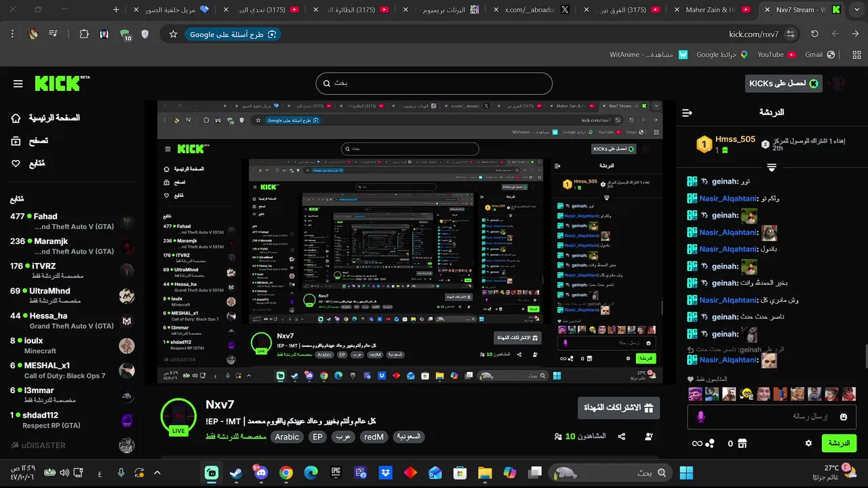Screen dimensions: 868x488
Task: Open Hessa_ha channel in sidebar
Action: [72, 321]
